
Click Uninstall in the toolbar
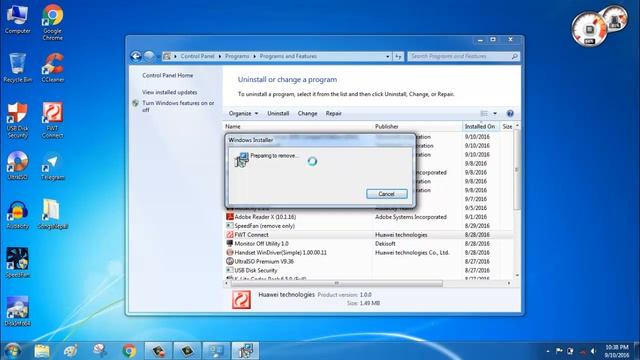[x=278, y=113]
